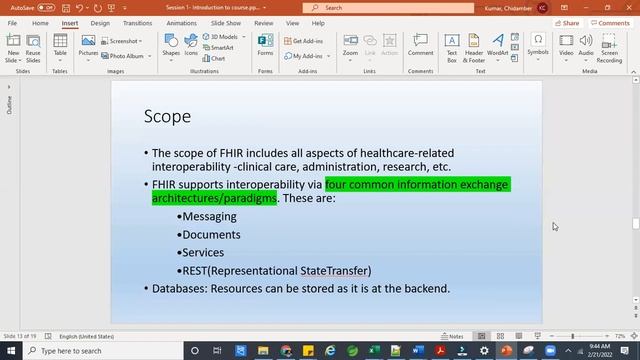
Task: Fit slide to current window icon
Action: (634, 336)
